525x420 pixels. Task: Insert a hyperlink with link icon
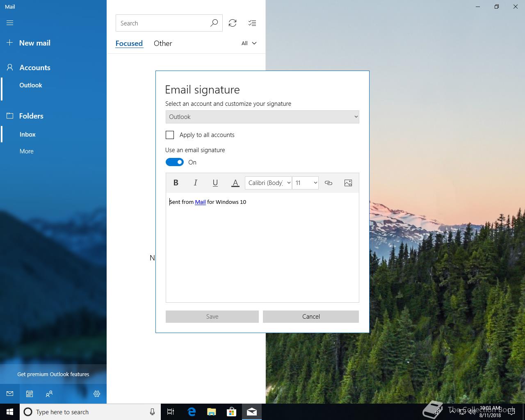coord(329,183)
